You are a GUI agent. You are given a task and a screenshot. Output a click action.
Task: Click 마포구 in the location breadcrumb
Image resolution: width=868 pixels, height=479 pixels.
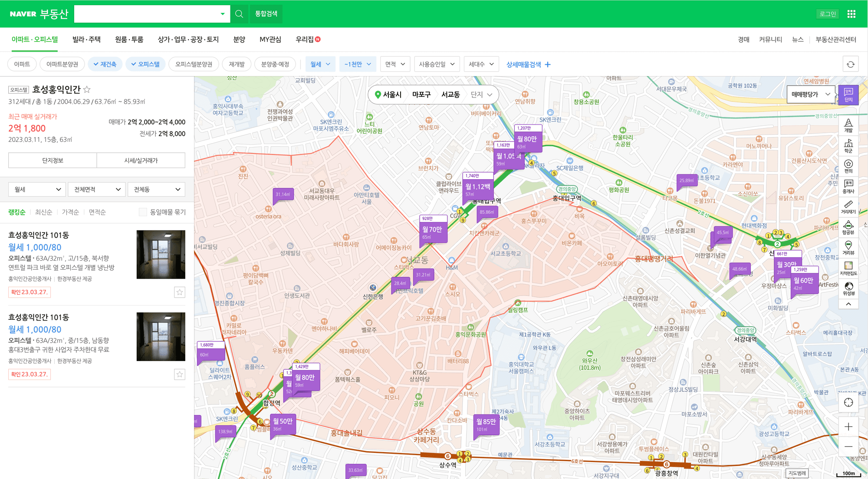(x=421, y=95)
